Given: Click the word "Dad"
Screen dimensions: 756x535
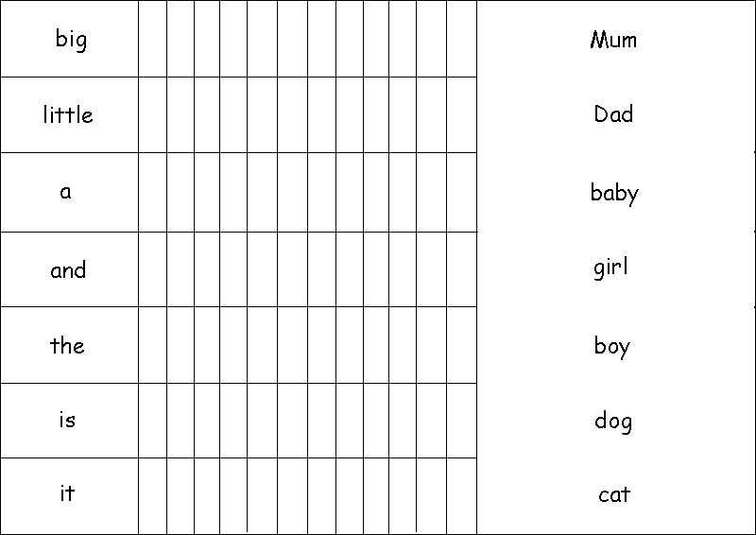Looking at the screenshot, I should pos(613,114).
